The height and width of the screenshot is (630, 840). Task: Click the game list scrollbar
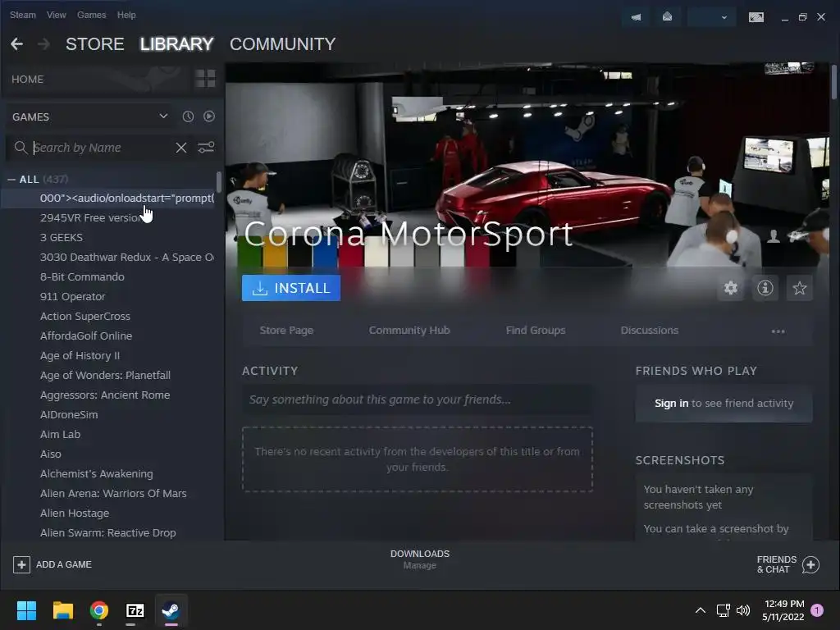pos(218,182)
